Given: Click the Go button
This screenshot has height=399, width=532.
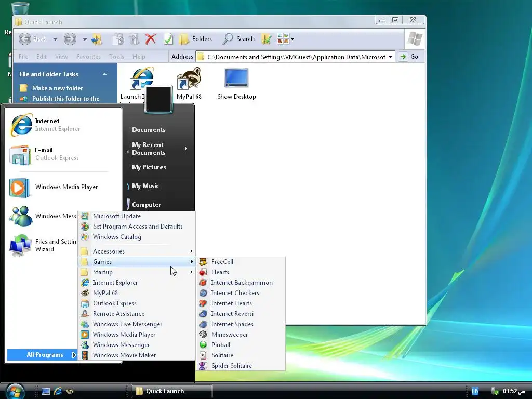Looking at the screenshot, I should [x=409, y=57].
